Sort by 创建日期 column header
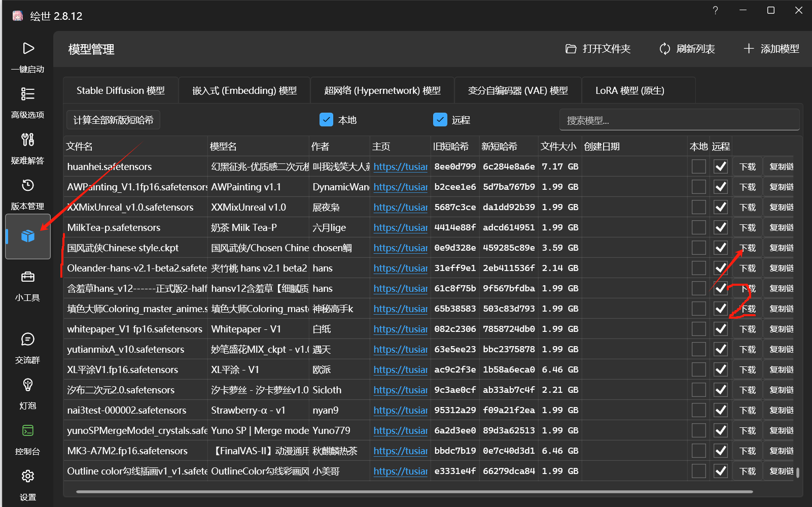This screenshot has width=812, height=507. pyautogui.click(x=634, y=146)
